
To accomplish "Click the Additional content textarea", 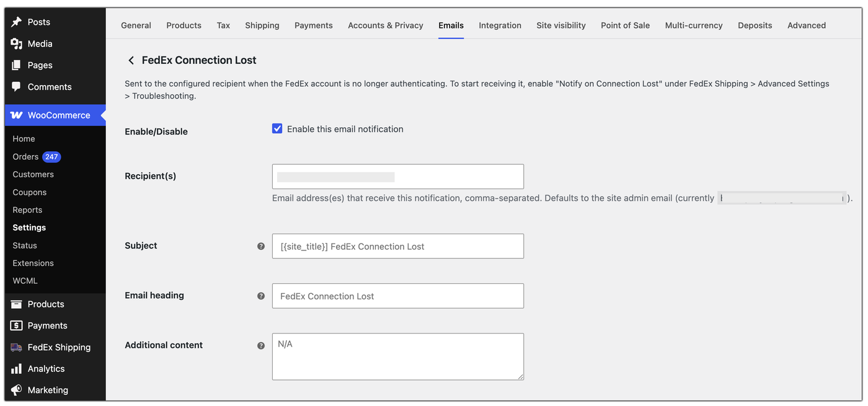I will [398, 356].
